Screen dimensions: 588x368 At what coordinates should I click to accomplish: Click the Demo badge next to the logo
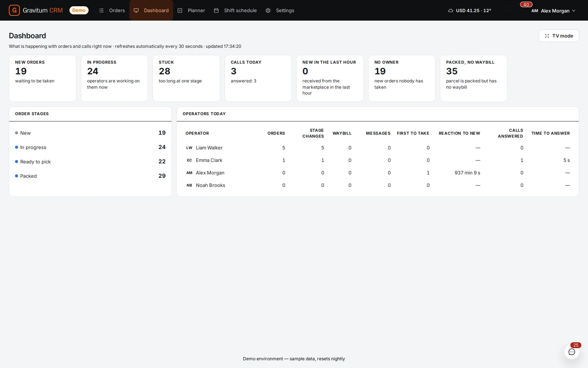click(x=79, y=10)
